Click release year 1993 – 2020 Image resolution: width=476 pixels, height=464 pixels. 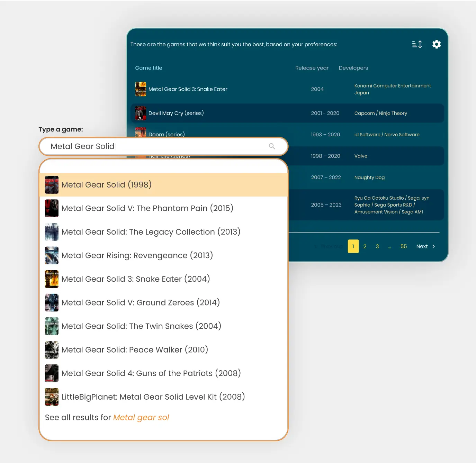click(325, 135)
